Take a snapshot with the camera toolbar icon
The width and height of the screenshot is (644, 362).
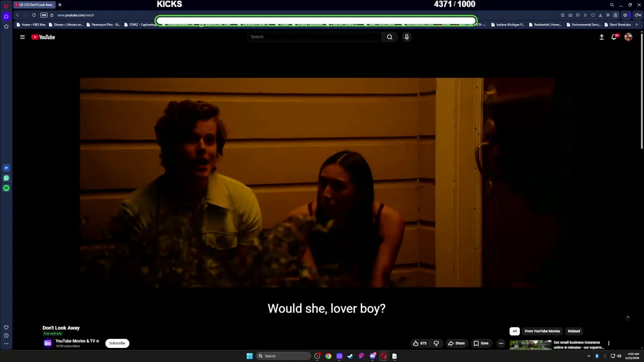570,15
